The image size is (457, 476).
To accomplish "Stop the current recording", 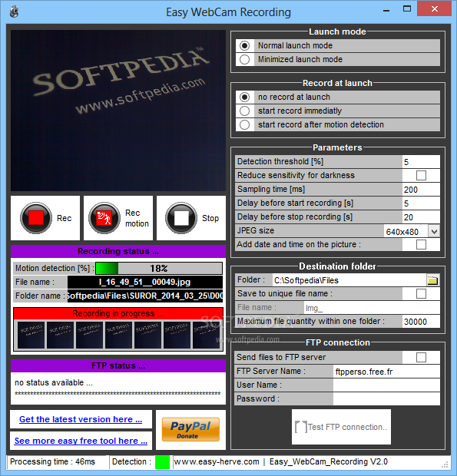I will (191, 218).
